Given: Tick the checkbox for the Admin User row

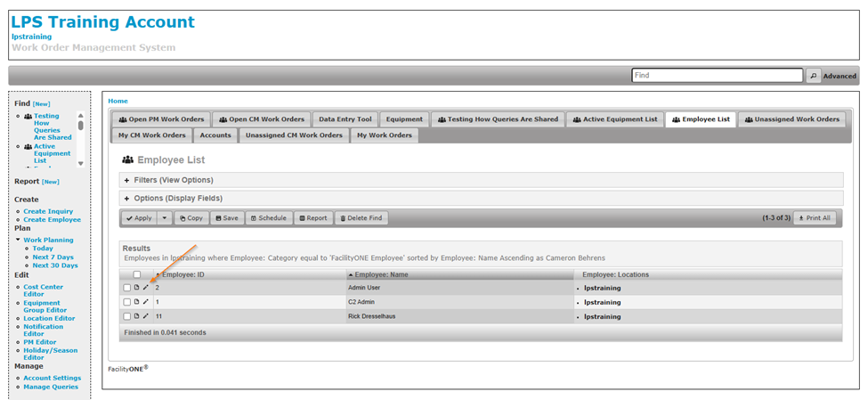Looking at the screenshot, I should [126, 288].
